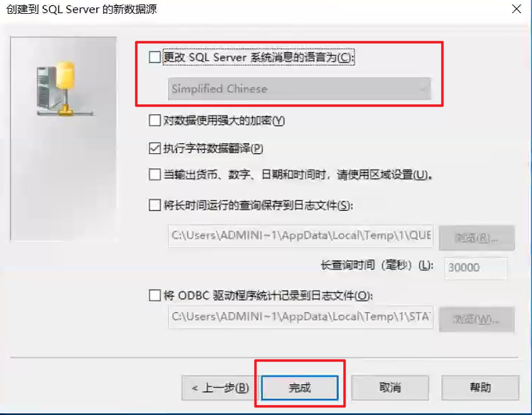Toggle 将长时间运行的查询保存到日志文件 checkbox
This screenshot has height=415, width=532.
point(155,205)
